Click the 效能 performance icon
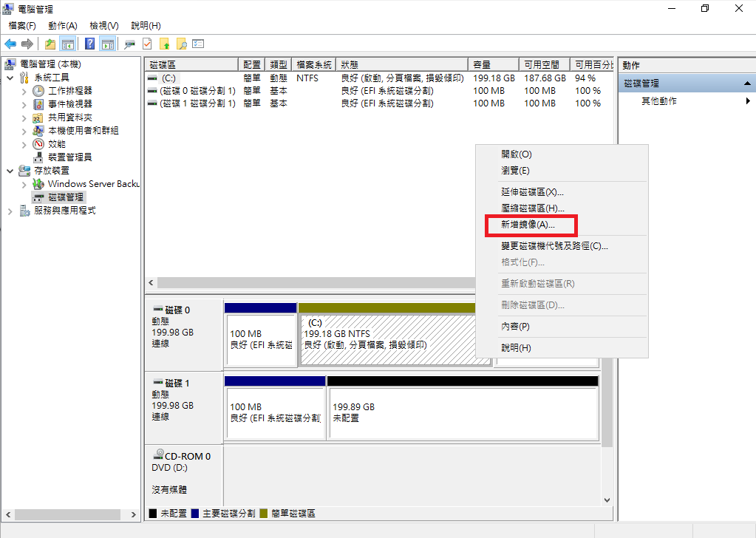Viewport: 756px width, 538px height. (x=38, y=144)
